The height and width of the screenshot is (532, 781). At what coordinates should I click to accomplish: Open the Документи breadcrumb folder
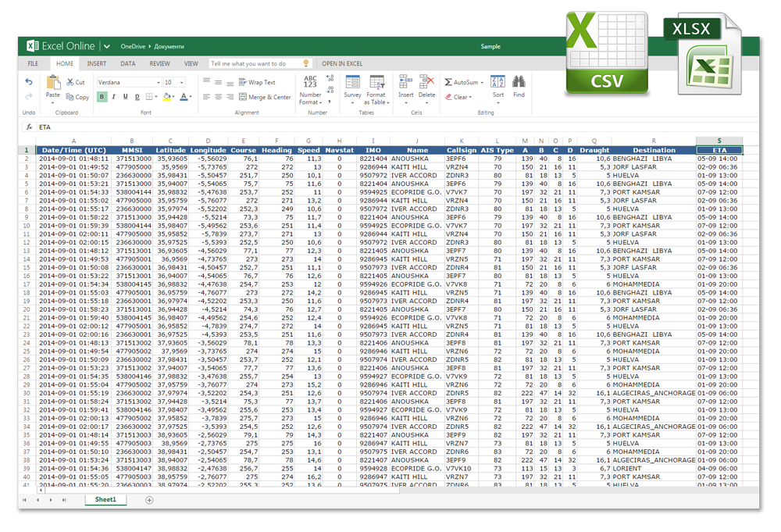[169, 46]
